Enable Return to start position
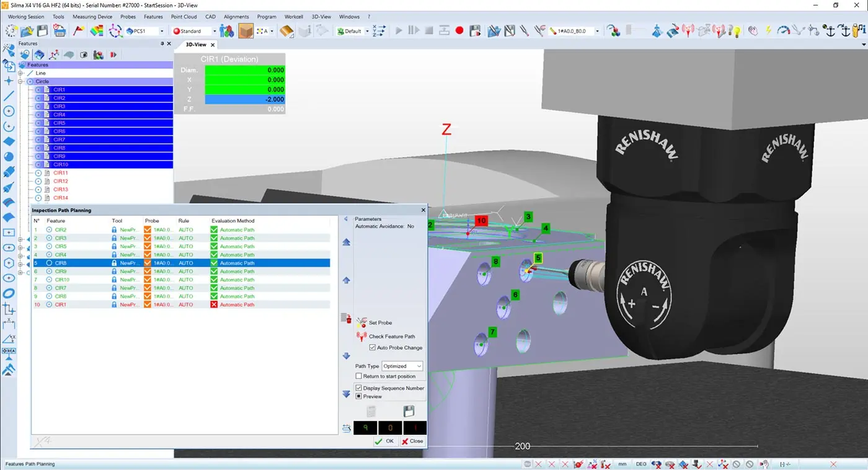Image resolution: width=868 pixels, height=470 pixels. 359,376
